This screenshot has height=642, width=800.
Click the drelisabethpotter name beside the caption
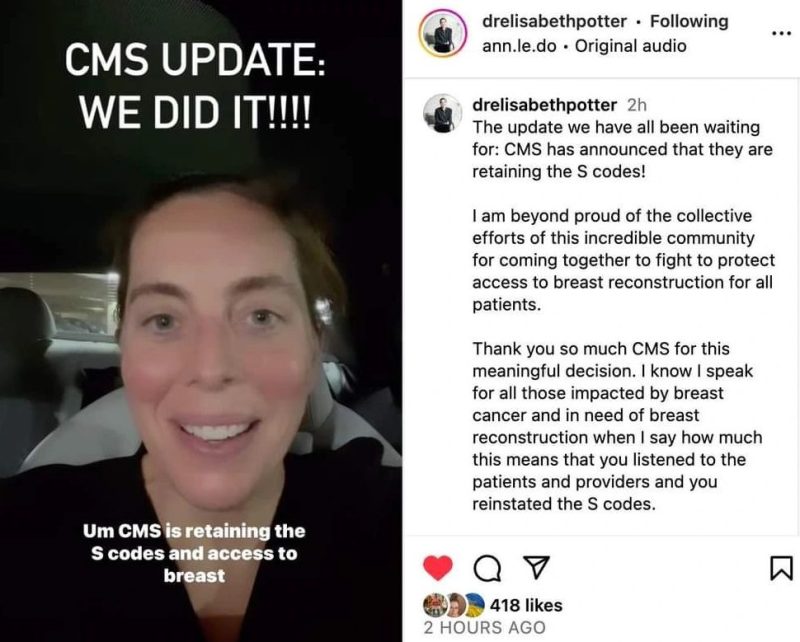point(544,105)
